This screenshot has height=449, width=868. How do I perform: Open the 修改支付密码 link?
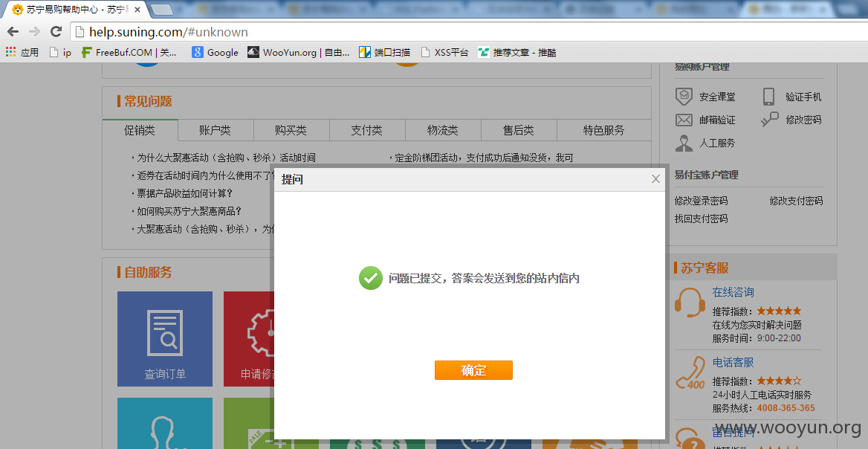click(x=796, y=201)
